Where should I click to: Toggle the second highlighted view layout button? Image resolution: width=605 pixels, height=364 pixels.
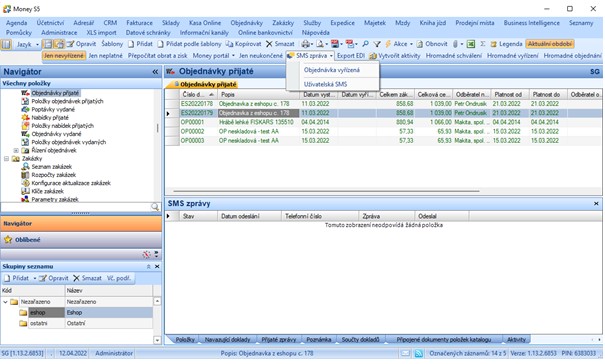coord(59,44)
